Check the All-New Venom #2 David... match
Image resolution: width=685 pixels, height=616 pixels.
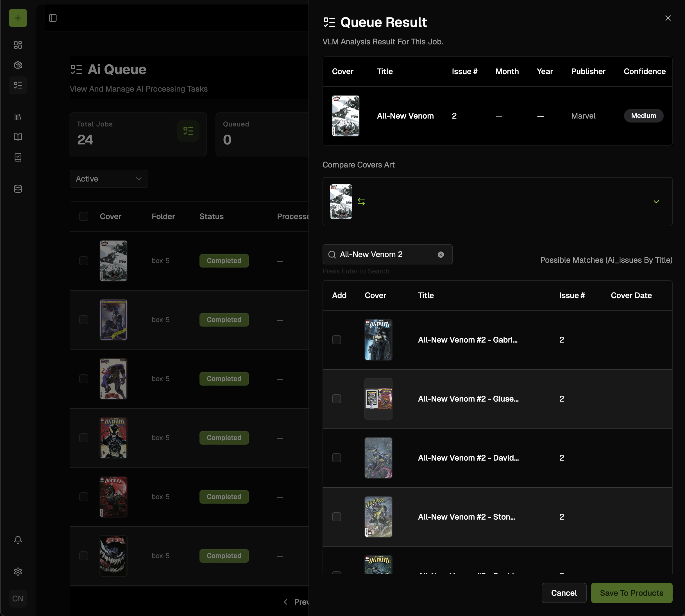coord(336,458)
